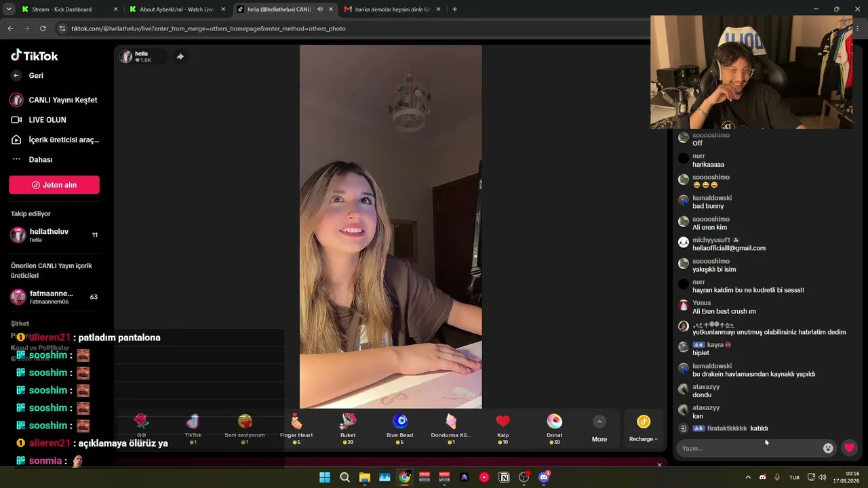The image size is (868, 488).
Task: Open İçerik üreticisi araçları menu item
Action: 54,140
